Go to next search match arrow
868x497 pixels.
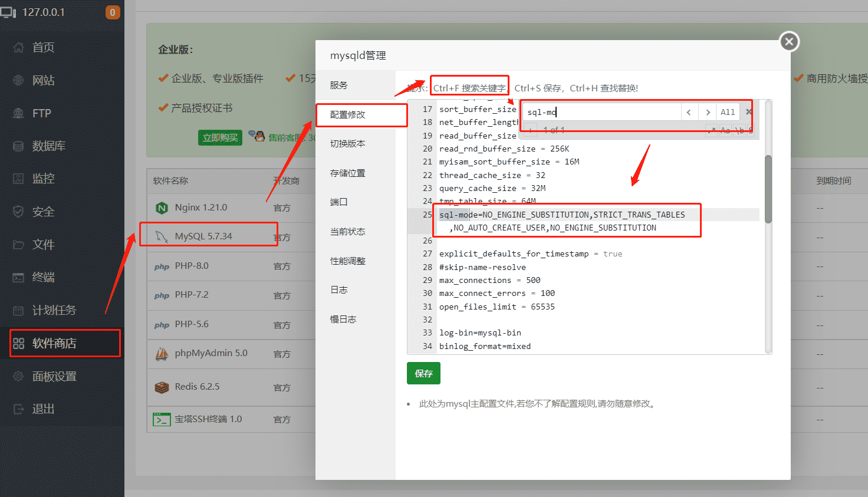point(708,112)
